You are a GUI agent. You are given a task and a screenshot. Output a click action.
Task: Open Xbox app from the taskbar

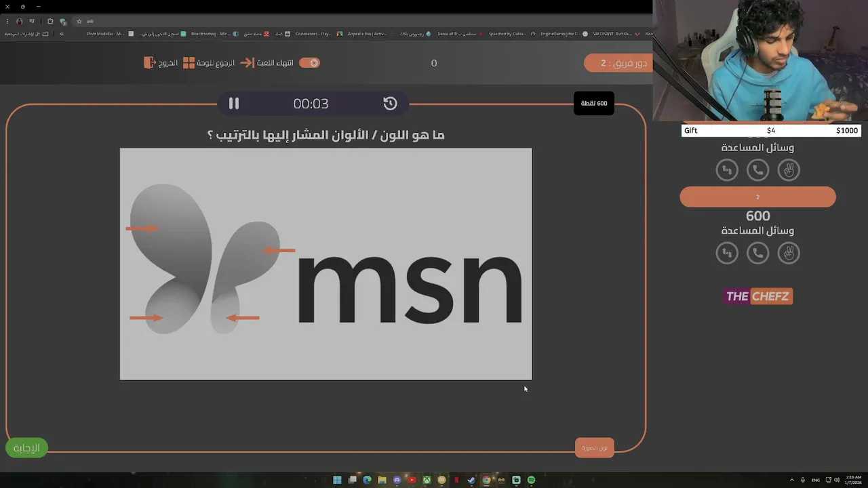[427, 480]
